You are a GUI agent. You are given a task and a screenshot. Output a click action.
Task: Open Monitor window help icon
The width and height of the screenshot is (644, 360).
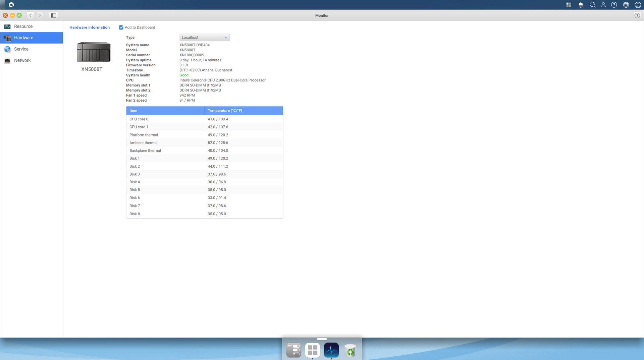coord(637,15)
